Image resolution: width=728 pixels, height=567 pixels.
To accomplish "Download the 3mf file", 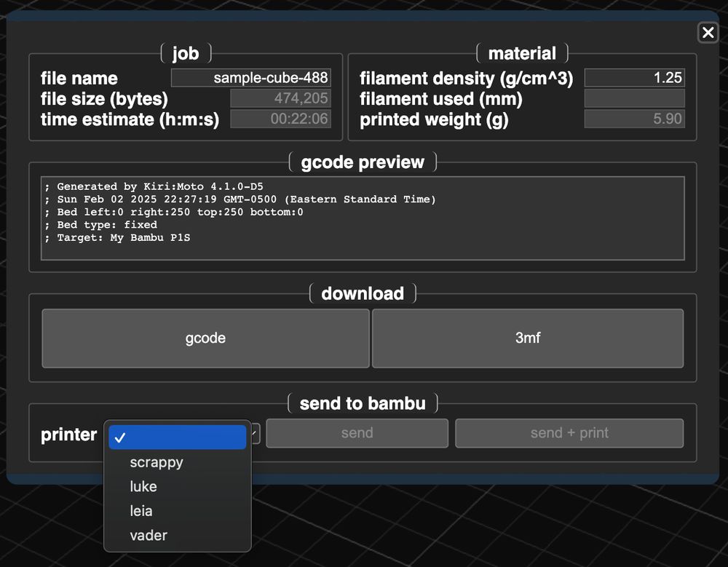I will (528, 338).
